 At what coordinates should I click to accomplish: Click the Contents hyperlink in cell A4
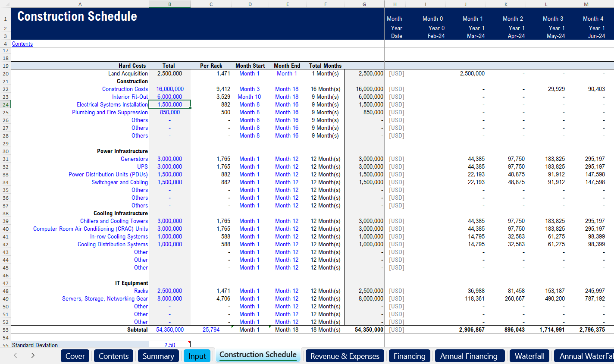[22, 44]
